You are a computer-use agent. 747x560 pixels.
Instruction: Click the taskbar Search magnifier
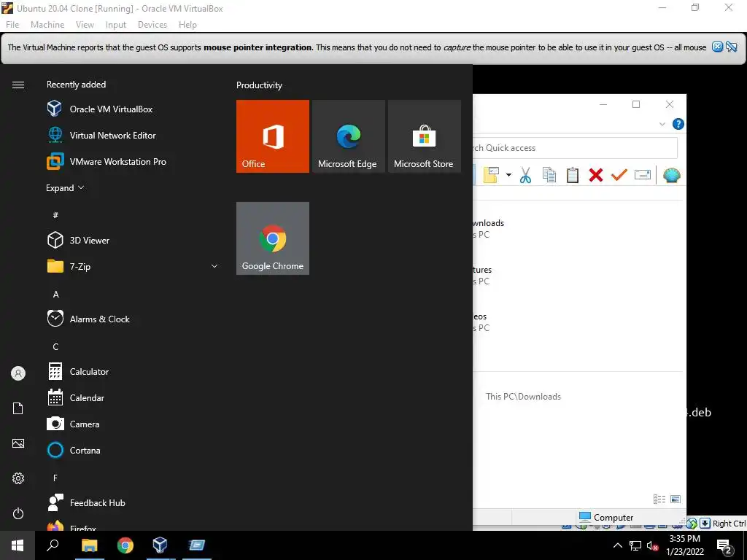(53, 545)
